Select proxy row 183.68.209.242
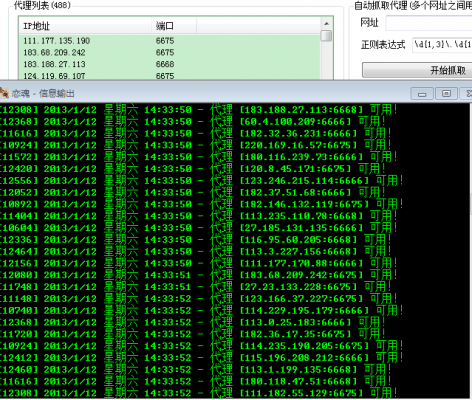This screenshot has height=400, width=472. click(x=170, y=52)
